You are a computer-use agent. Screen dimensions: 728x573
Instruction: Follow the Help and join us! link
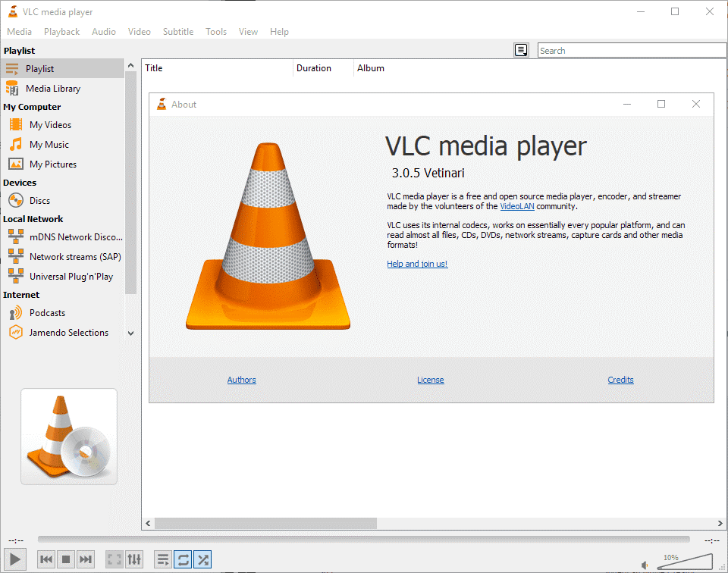(x=417, y=264)
